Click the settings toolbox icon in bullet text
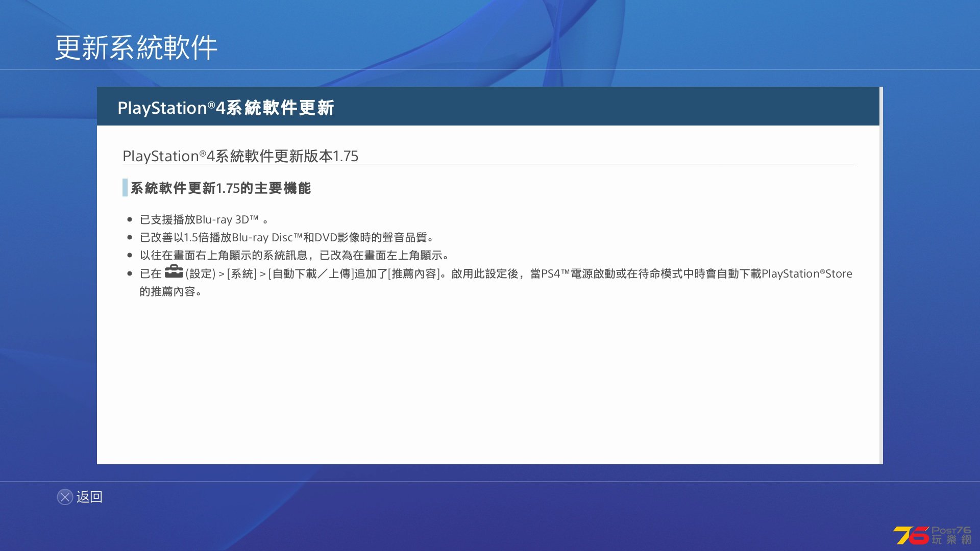The image size is (980, 551). pyautogui.click(x=174, y=272)
